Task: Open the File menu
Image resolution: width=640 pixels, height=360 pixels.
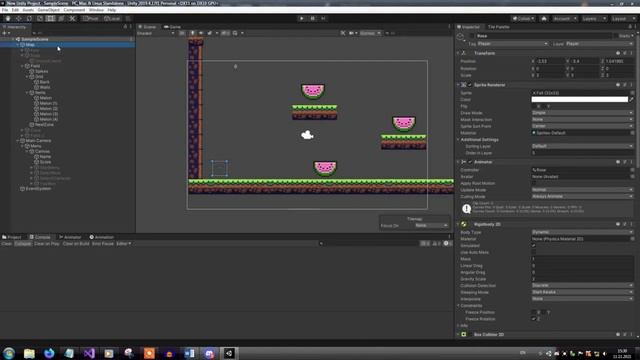Action: [x=5, y=10]
